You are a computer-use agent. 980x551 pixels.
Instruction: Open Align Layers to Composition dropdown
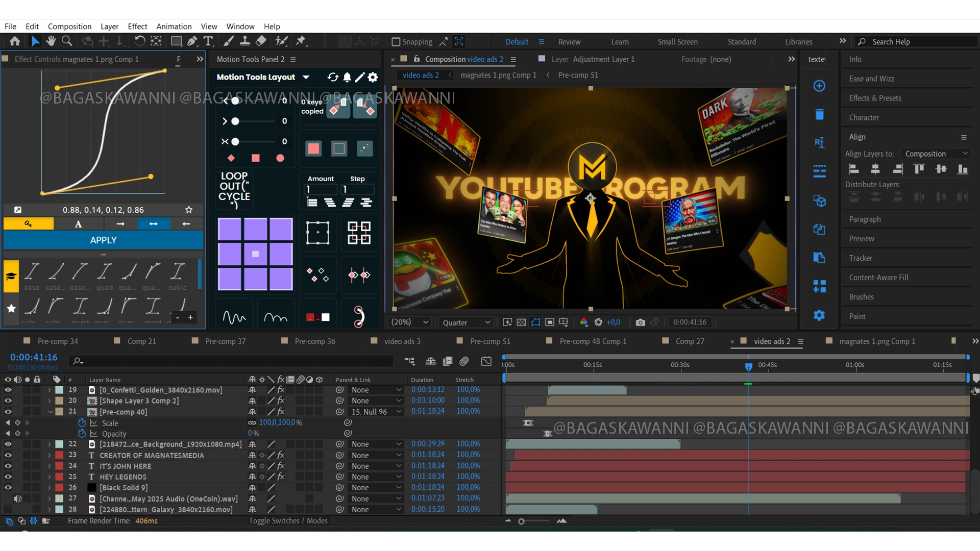[936, 154]
